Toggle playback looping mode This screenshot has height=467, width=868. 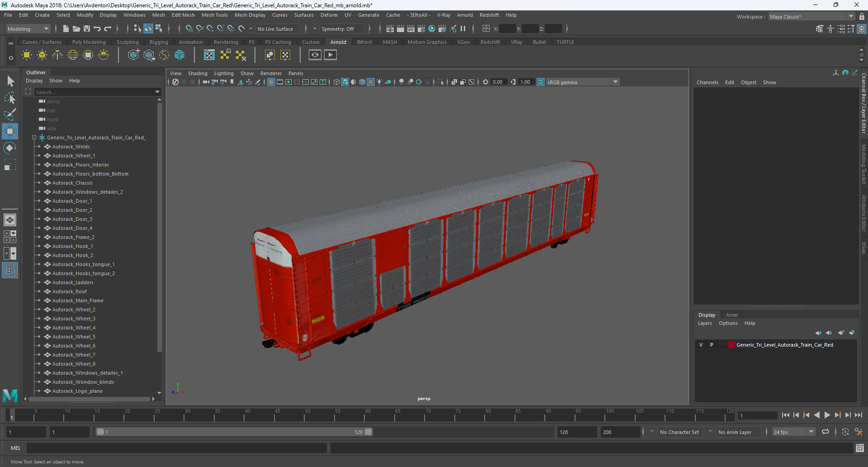click(x=826, y=432)
